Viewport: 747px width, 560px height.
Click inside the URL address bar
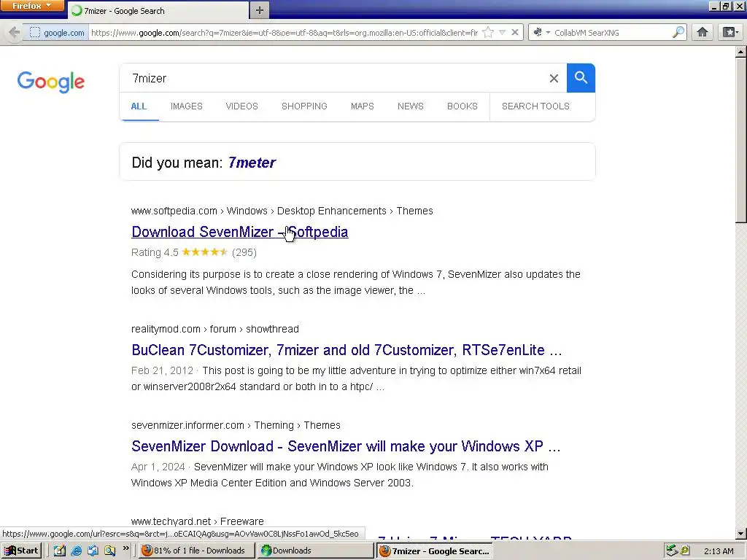pyautogui.click(x=285, y=32)
